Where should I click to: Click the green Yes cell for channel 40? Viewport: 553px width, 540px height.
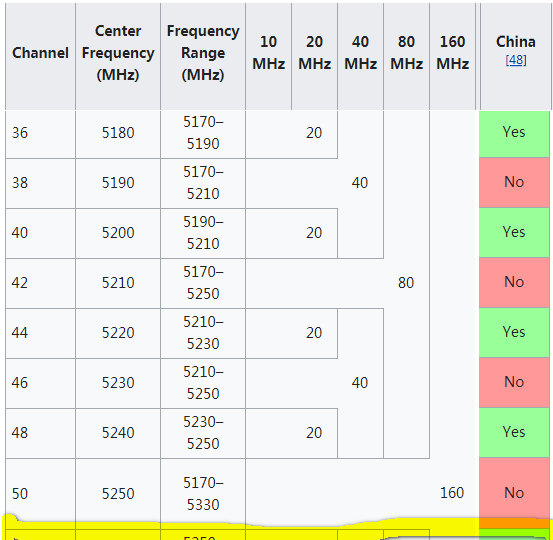tap(514, 233)
